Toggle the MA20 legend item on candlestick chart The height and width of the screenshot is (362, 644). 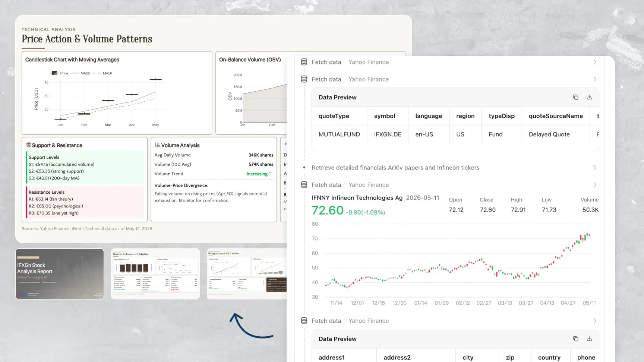(80, 73)
